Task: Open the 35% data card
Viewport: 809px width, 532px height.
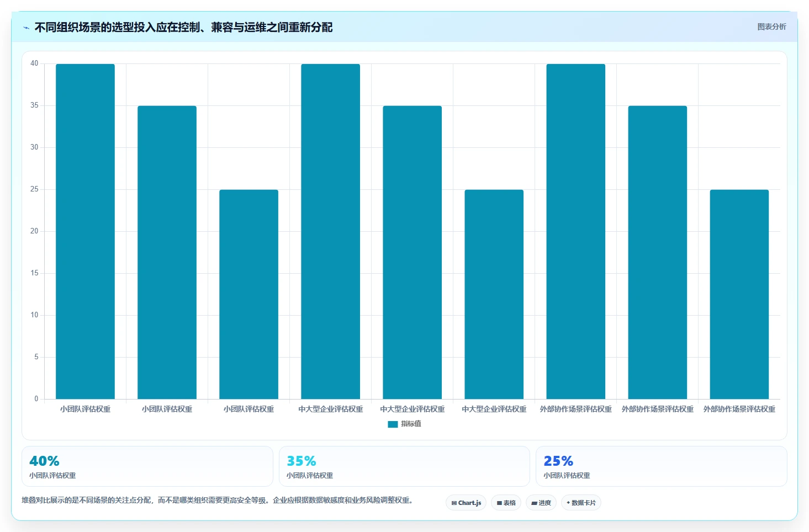Action: point(404,466)
